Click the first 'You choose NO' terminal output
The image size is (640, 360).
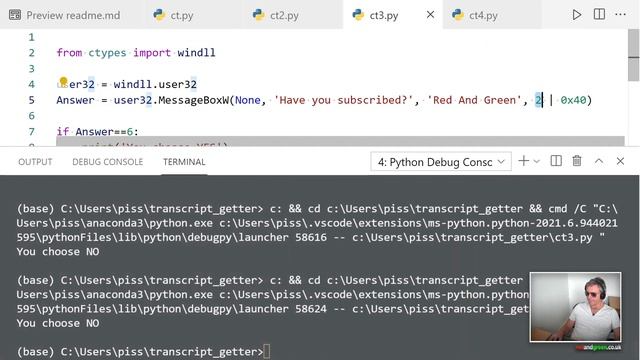pos(58,252)
